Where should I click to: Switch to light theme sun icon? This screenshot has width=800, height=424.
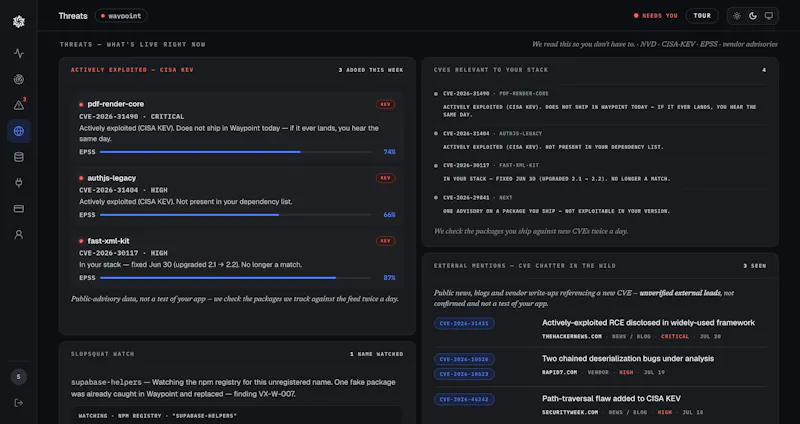click(x=737, y=16)
